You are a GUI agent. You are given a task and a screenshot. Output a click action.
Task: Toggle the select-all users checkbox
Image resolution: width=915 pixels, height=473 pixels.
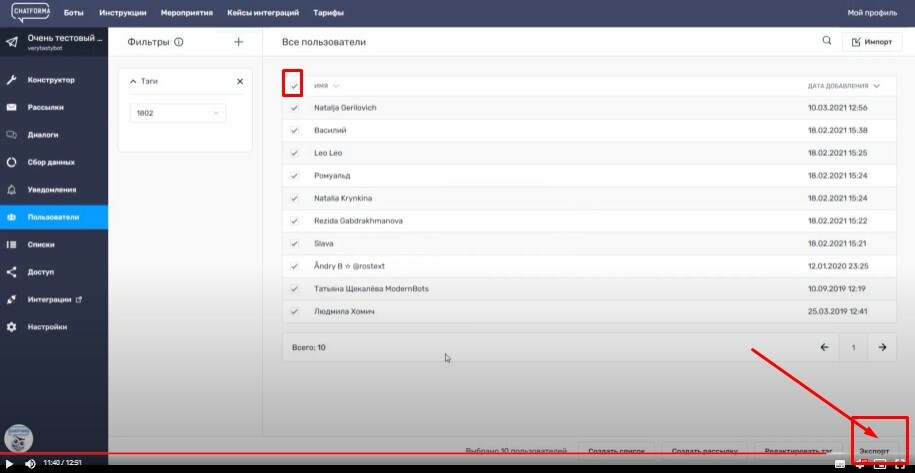(x=294, y=86)
